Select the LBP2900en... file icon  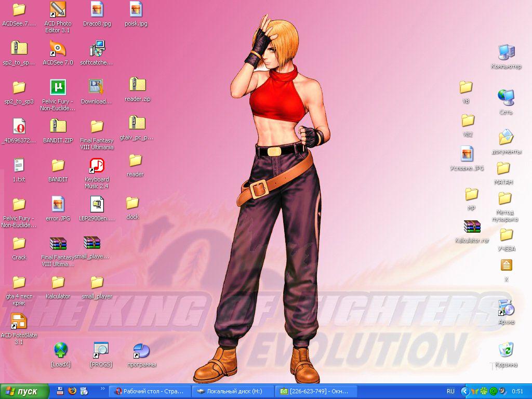[97, 205]
